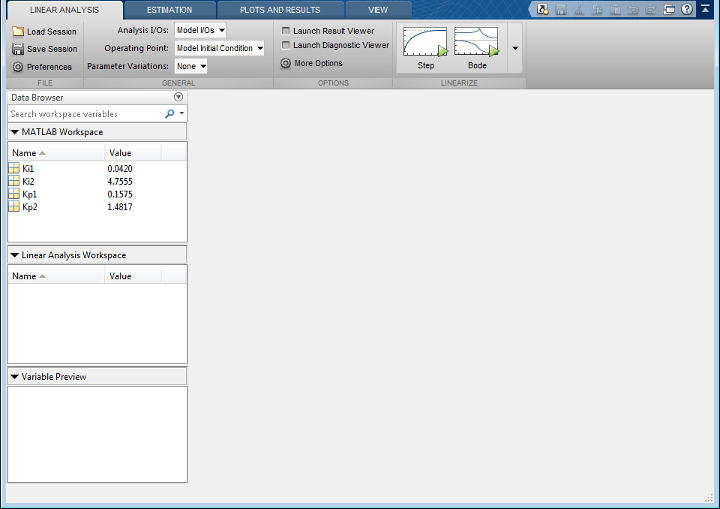
Task: Open the Analysis I/Os dropdown
Action: [x=200, y=30]
